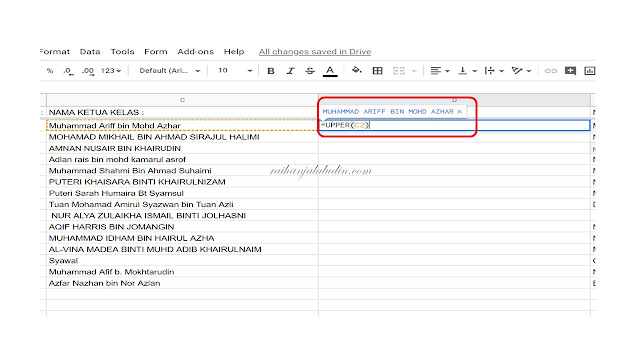Select cell 'AMNAN NUSAIR BIN KHAIRUDIN'
The image size is (640, 360).
click(182, 148)
